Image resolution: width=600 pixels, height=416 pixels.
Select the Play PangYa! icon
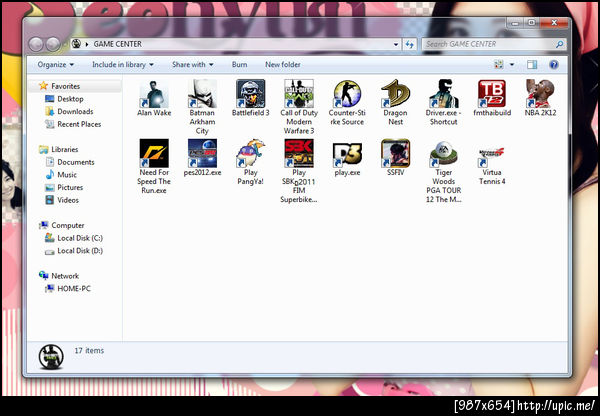[251, 162]
